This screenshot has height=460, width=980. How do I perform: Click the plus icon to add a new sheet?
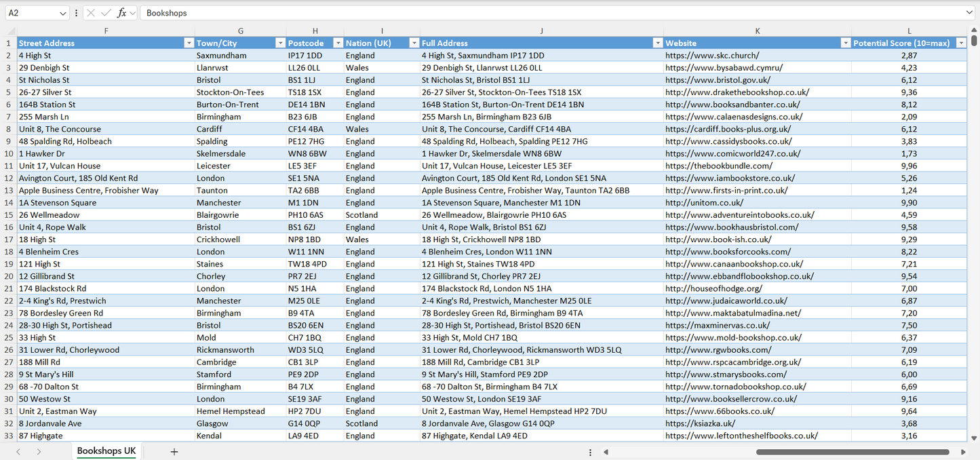[x=174, y=451]
